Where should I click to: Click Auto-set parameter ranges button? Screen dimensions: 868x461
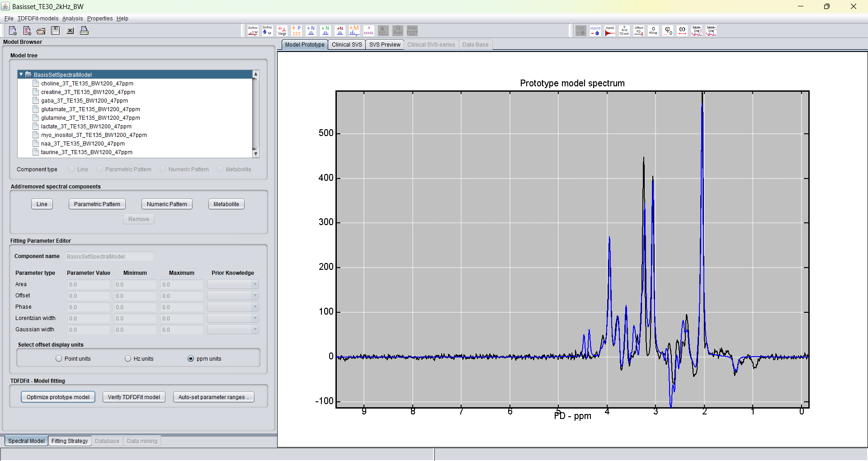point(214,397)
